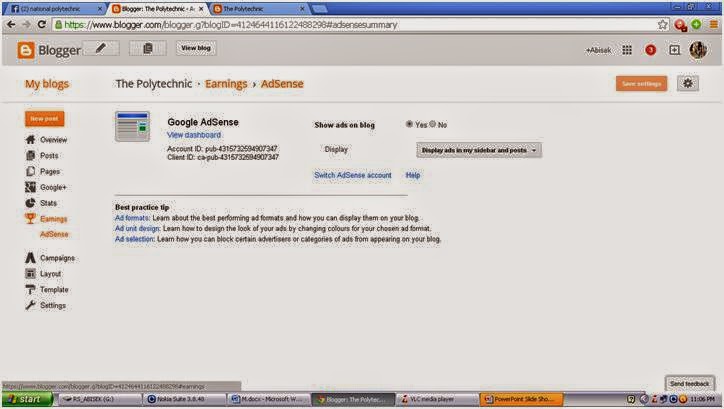
Task: Open the Help link
Action: (413, 175)
